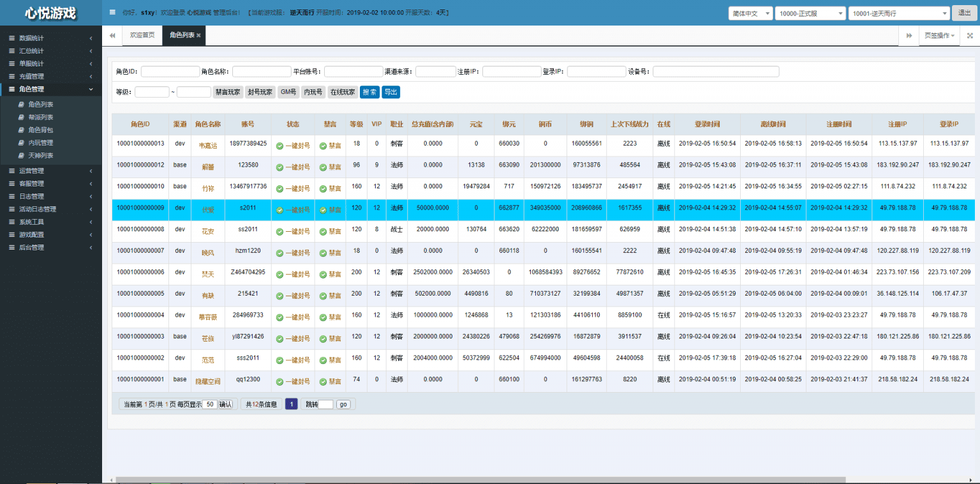Toggle the 在线玩家 filter
Screen dimensions: 980x484
(342, 92)
